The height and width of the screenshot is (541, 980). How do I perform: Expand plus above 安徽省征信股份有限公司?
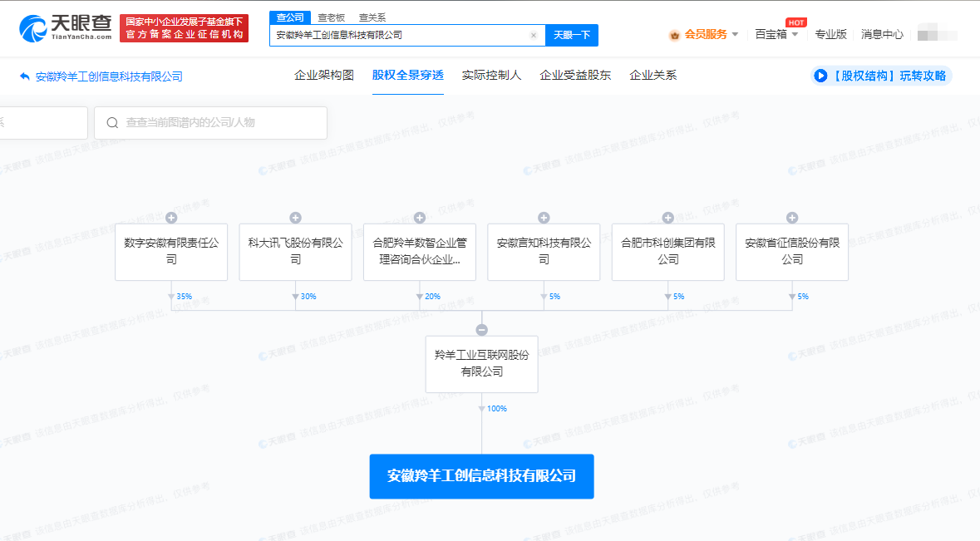tap(792, 218)
